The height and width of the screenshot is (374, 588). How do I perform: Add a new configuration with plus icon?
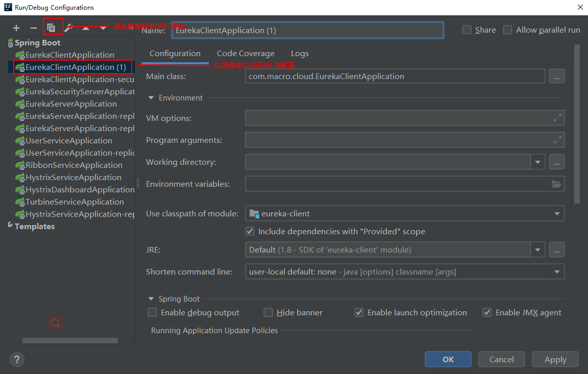click(16, 28)
